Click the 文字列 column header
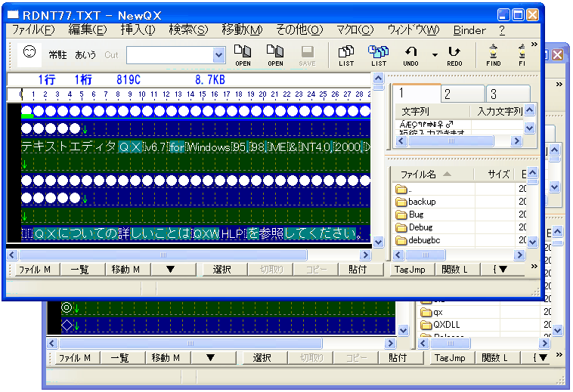Image resolution: width=573 pixels, height=392 pixels. (432, 111)
